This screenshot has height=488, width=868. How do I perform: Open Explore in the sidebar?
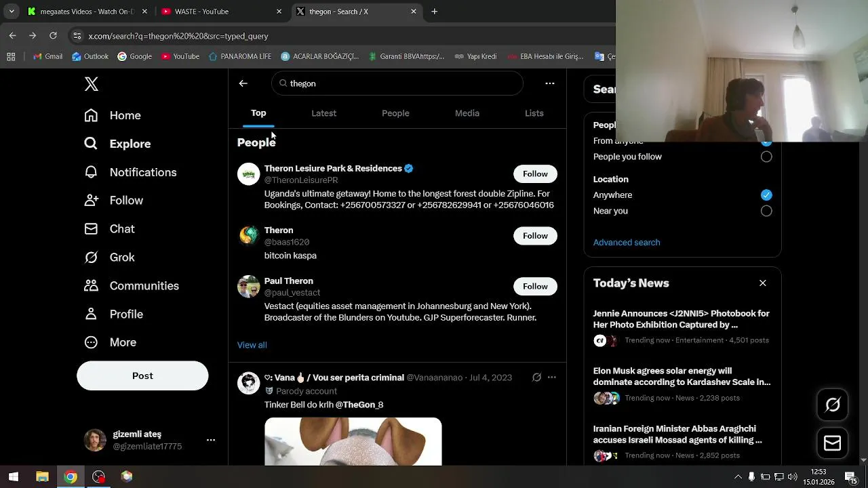click(117, 144)
